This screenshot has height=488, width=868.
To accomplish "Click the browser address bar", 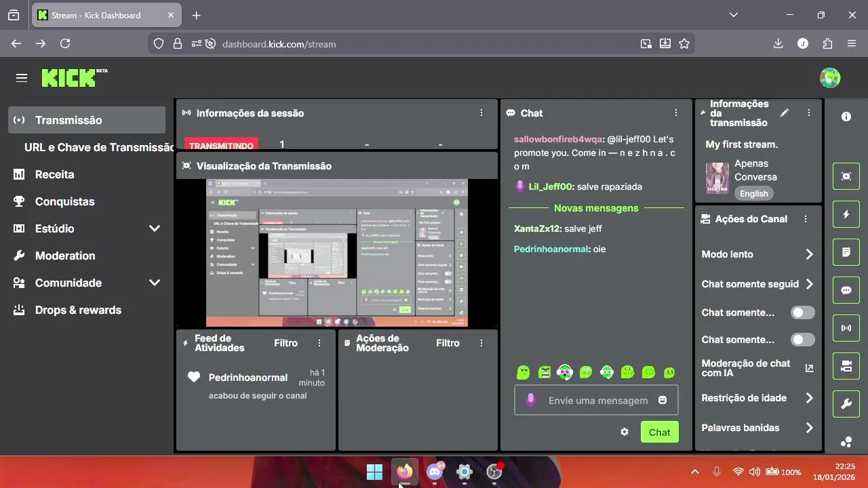I will pos(420,43).
